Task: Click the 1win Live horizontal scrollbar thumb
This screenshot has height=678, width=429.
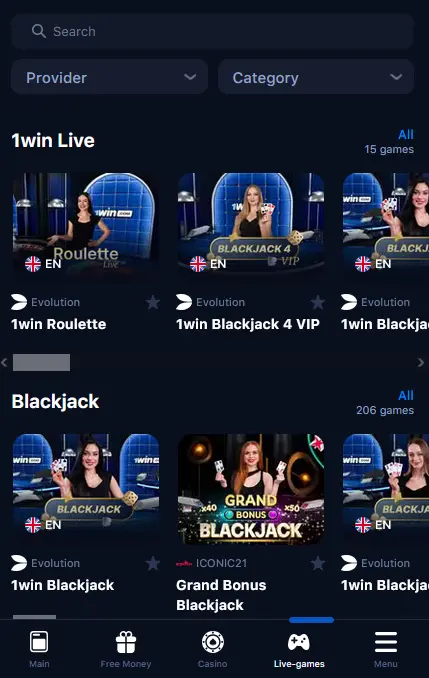Action: (42, 362)
